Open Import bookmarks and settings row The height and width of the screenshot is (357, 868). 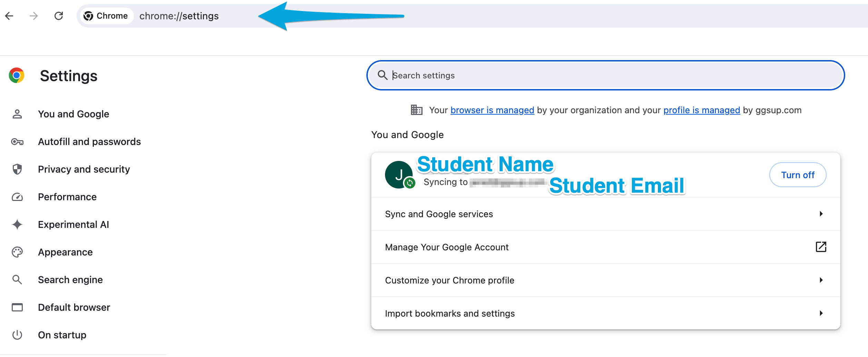pyautogui.click(x=605, y=313)
